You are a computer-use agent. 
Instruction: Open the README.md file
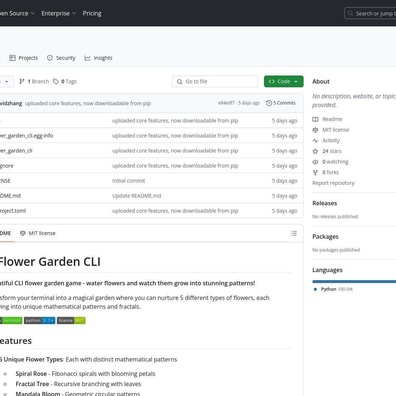coord(10,196)
